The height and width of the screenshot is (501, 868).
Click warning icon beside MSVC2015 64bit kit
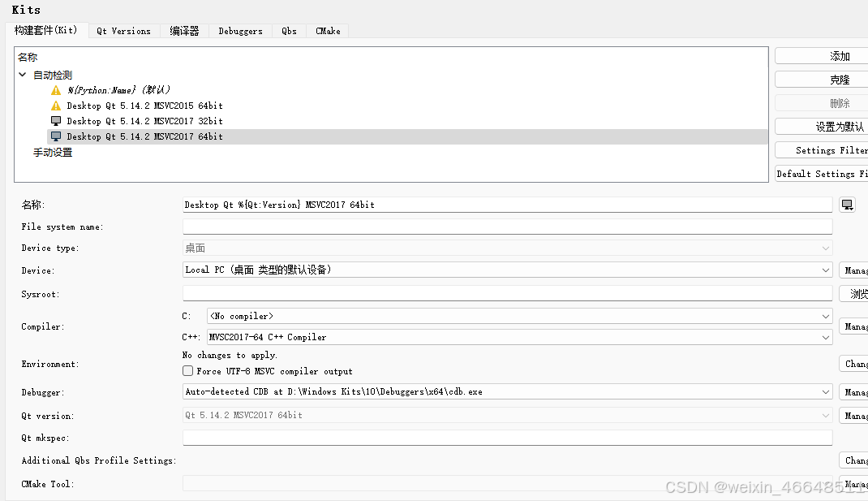point(55,106)
